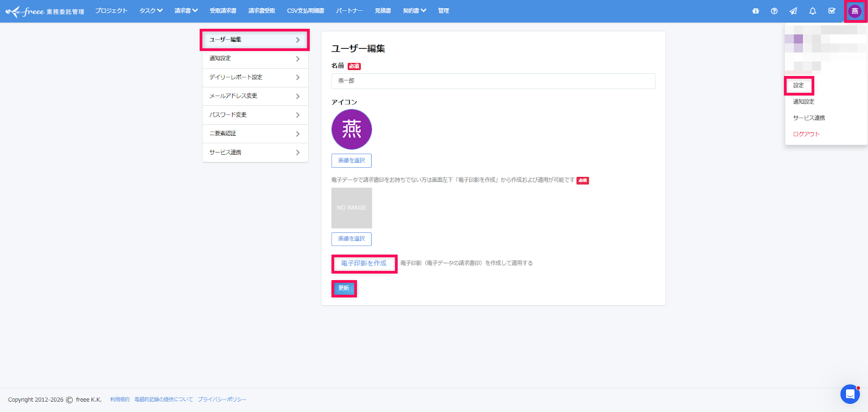Open the プライバシーポリシー footer link
The height and width of the screenshot is (412, 868).
(x=222, y=400)
